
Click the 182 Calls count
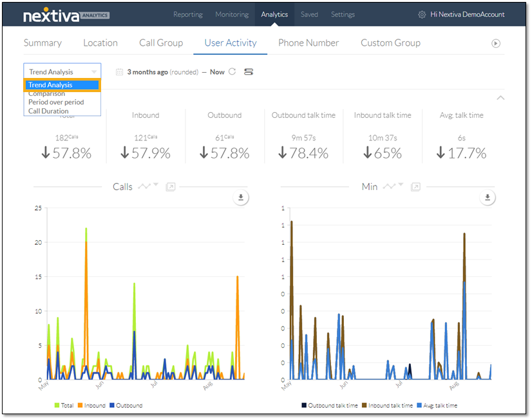click(66, 137)
